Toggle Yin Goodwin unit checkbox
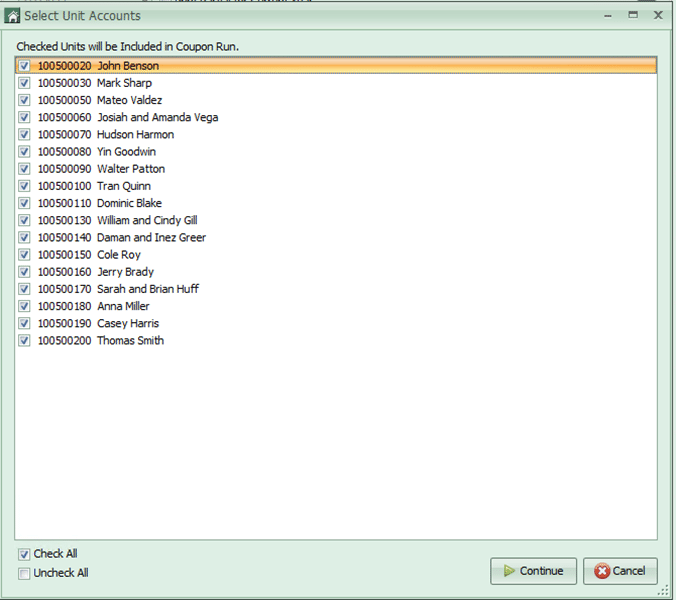 (24, 152)
